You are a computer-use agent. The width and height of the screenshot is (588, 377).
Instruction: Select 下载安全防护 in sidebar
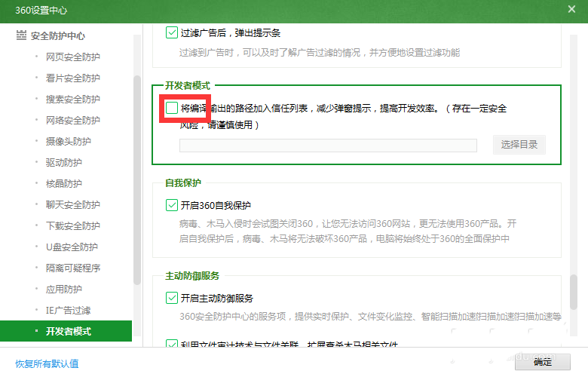point(73,226)
